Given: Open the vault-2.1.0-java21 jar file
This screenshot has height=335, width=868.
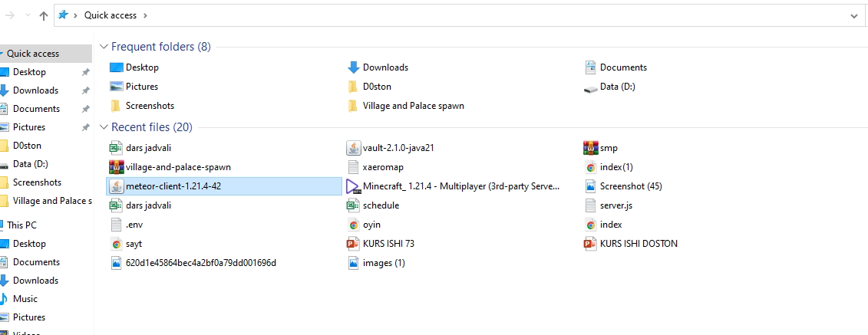Looking at the screenshot, I should [393, 148].
